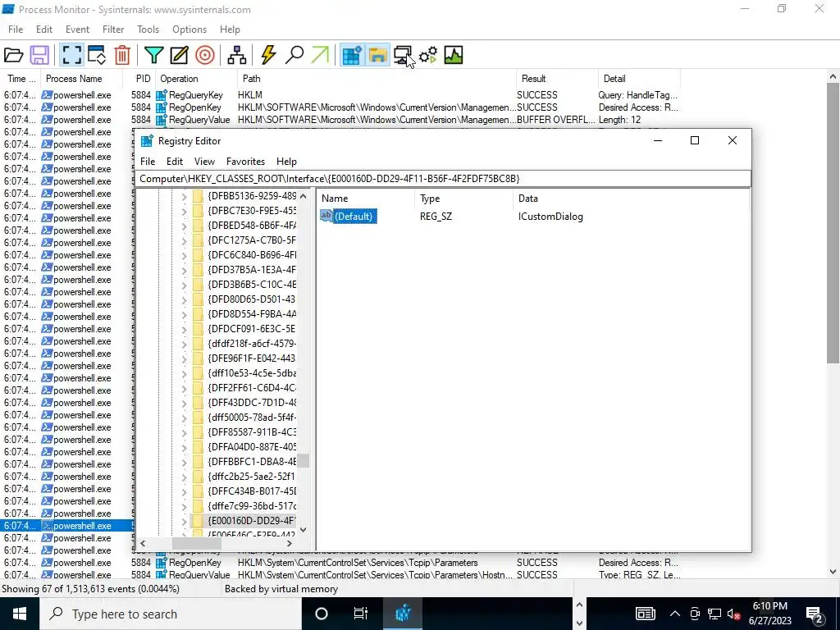Toggle the Autoscroll toolbar icon
Screen dimensions: 840x630
[97, 55]
